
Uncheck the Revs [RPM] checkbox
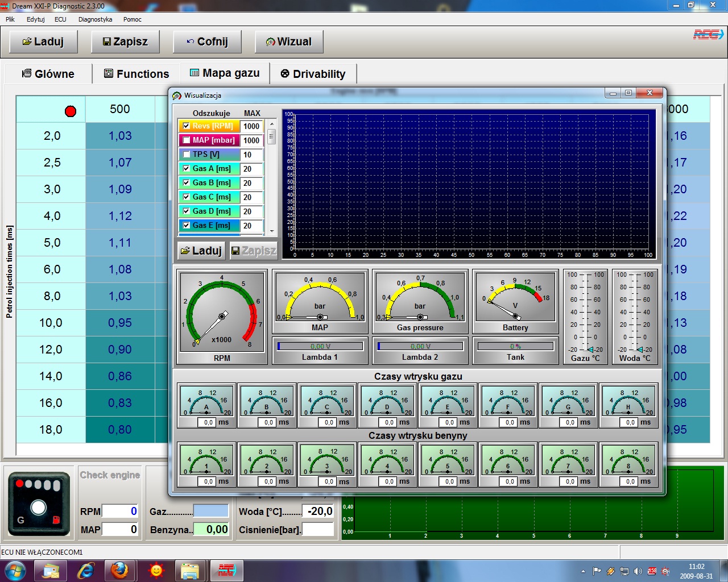click(x=186, y=126)
